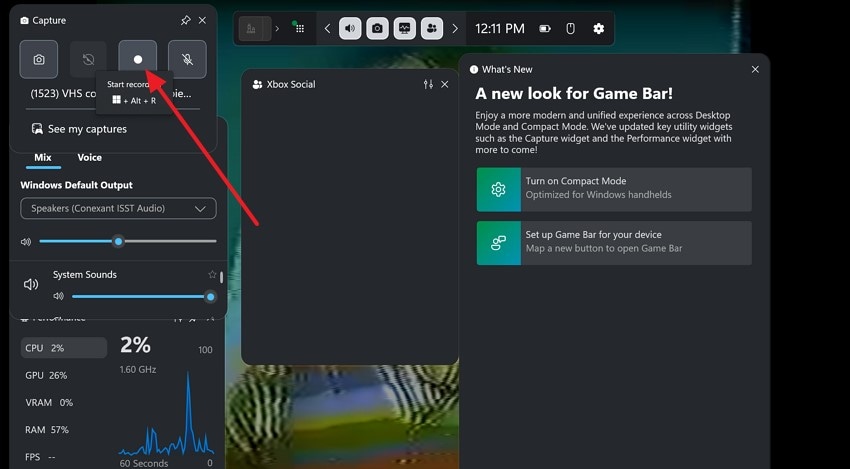Pin the Capture widget
This screenshot has width=850, height=469.
pos(185,20)
